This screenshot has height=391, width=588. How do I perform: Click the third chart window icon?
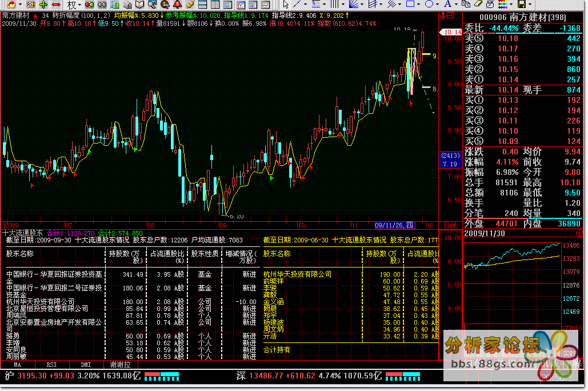[253, 5]
